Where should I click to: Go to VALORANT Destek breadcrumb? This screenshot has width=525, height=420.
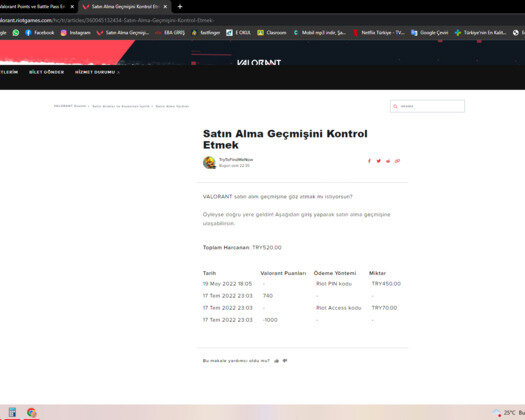(x=70, y=106)
